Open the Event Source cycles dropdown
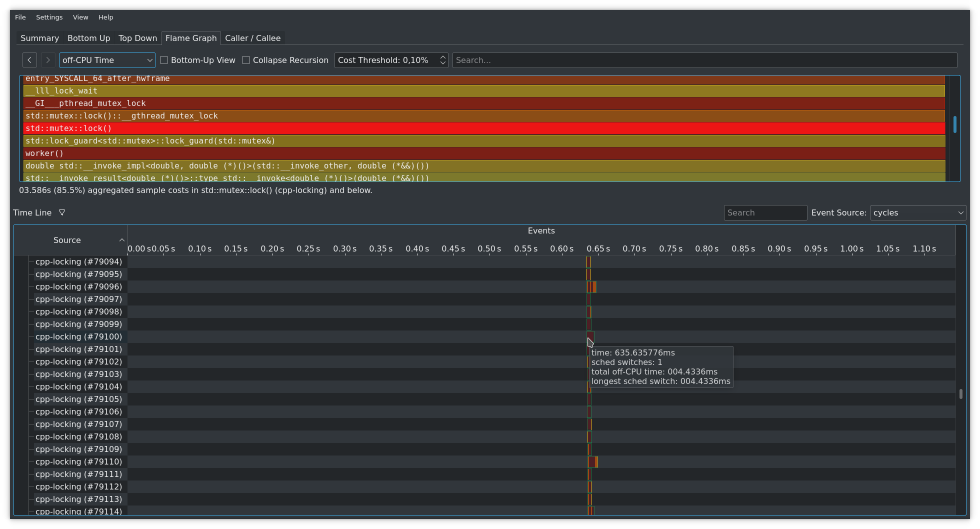Image resolution: width=980 pixels, height=529 pixels. click(917, 212)
